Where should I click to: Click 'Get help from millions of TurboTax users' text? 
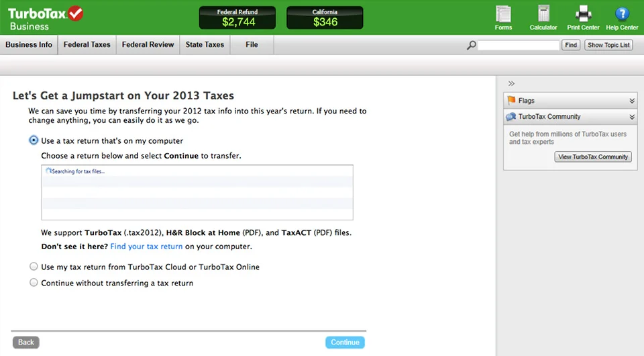coord(568,138)
